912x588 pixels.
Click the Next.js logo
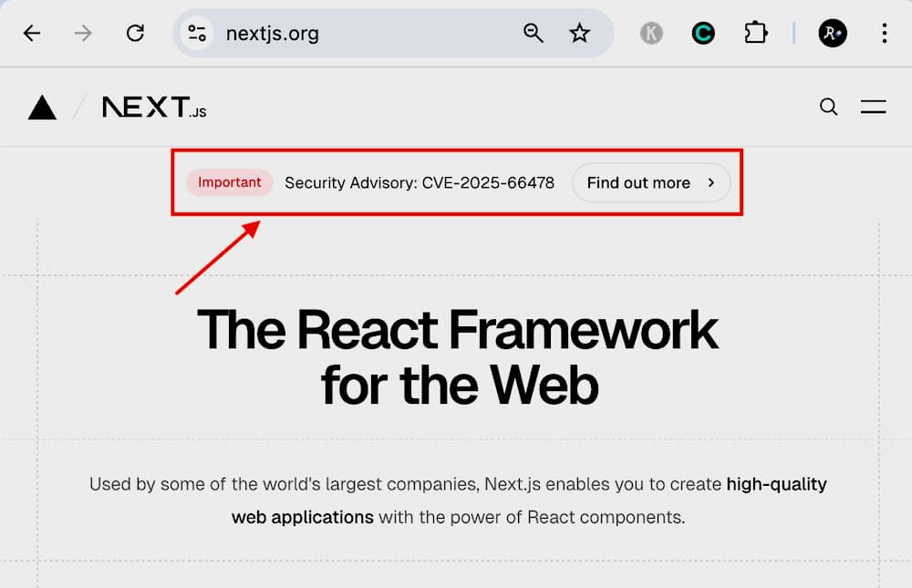154,108
